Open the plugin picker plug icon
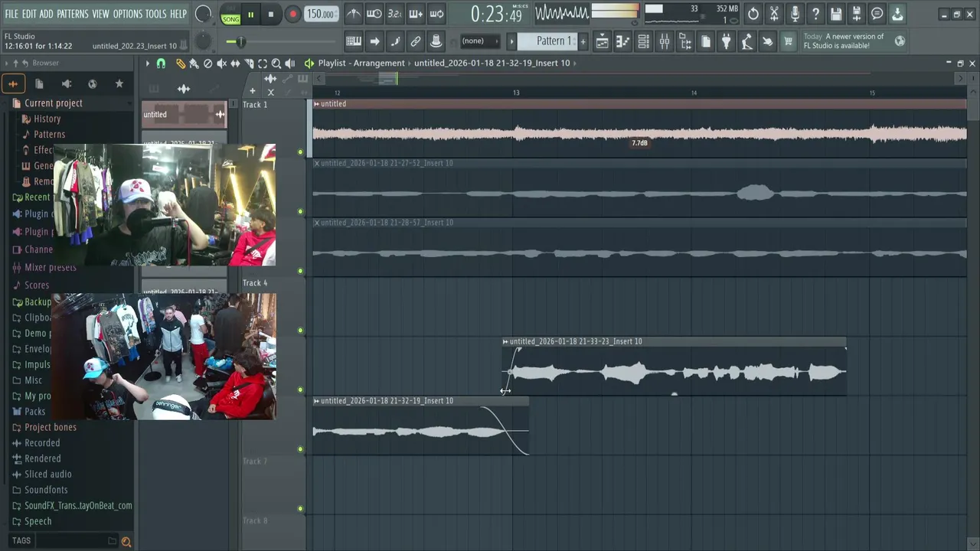This screenshot has height=551, width=980. click(727, 41)
